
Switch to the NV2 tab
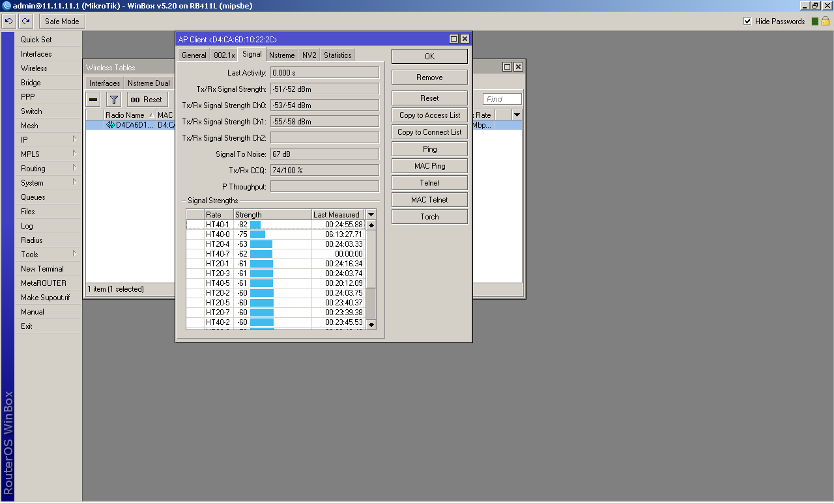309,55
